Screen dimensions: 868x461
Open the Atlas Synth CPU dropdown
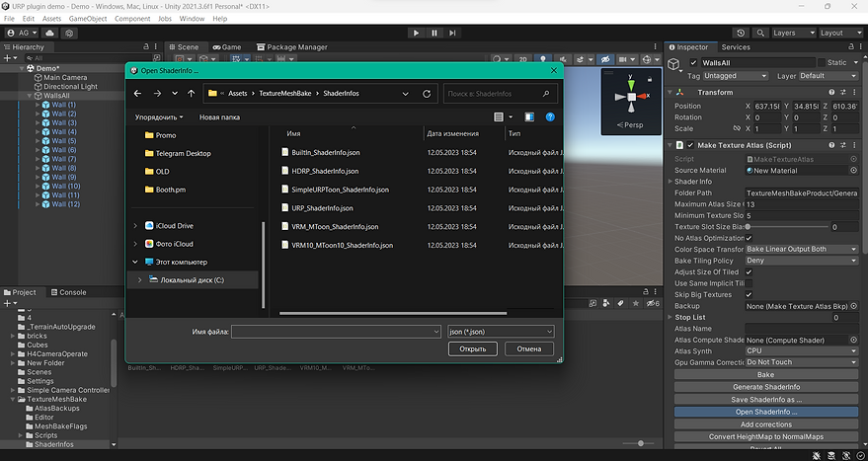802,350
